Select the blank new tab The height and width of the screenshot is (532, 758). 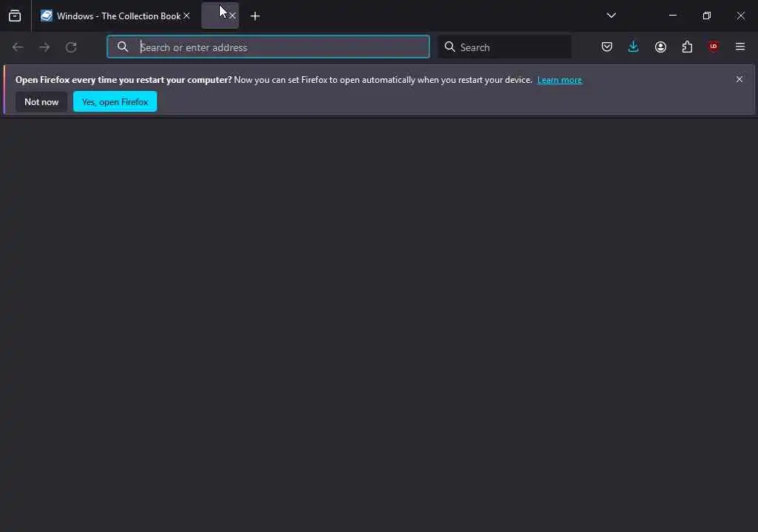pos(220,16)
